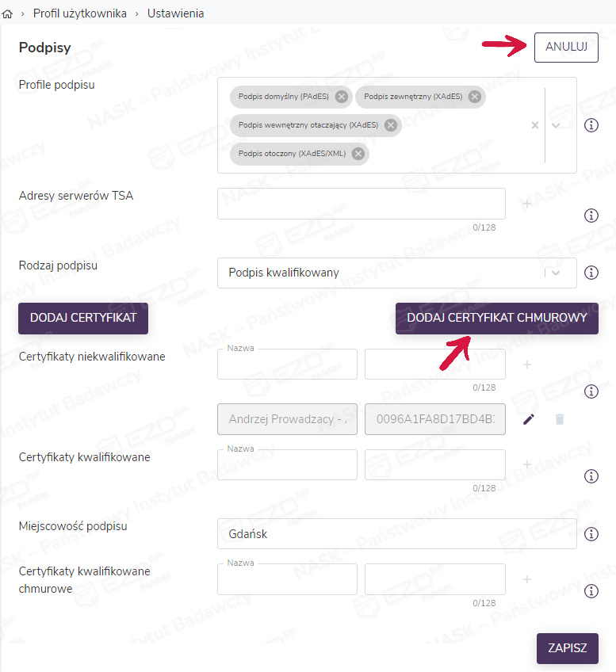Screen dimensions: 616x672
Task: Click DODAJ CERTYFIKAT CHMUROWY button
Action: click(x=497, y=318)
